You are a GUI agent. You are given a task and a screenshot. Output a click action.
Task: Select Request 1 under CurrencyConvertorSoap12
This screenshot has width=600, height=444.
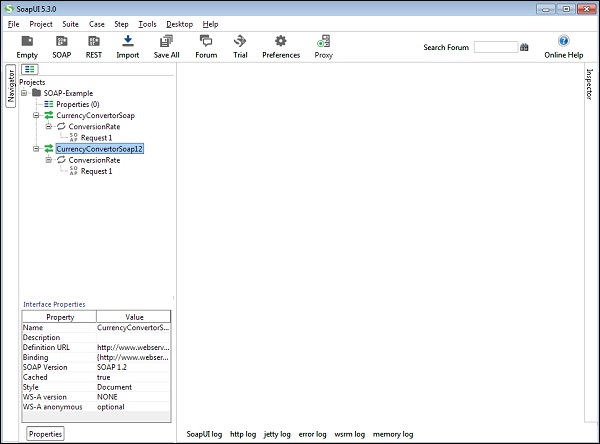click(x=96, y=171)
